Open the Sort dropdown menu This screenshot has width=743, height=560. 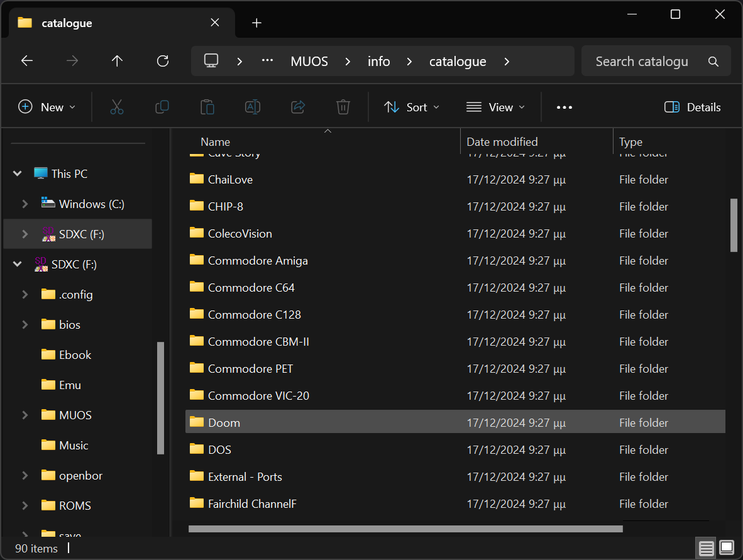(412, 107)
